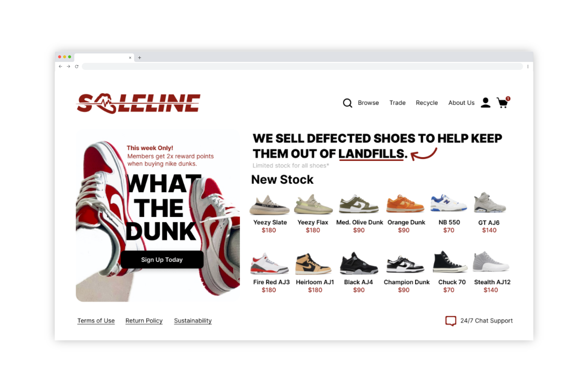Open the browser three-dot menu

(x=528, y=66)
